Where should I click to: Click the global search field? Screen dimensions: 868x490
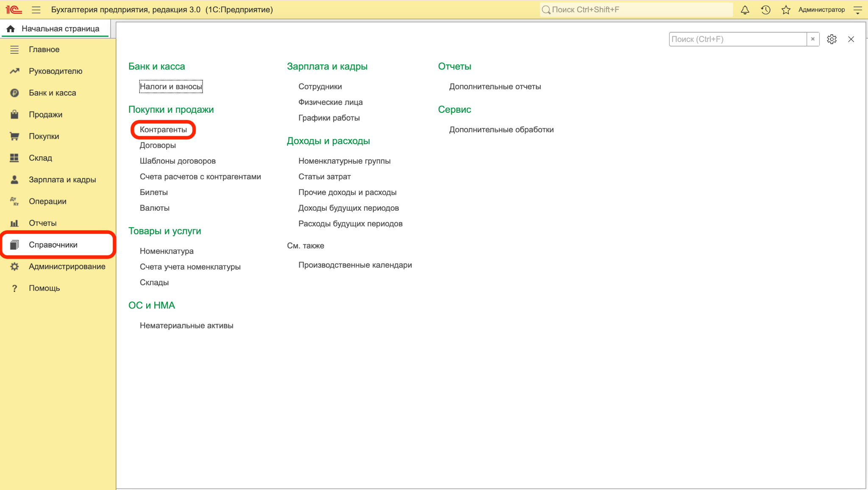(x=636, y=10)
